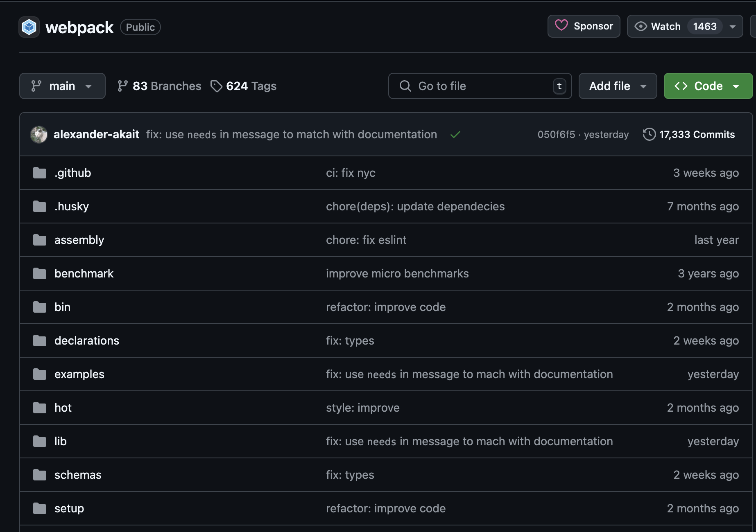Click '3 years ago' in benchmark row
This screenshot has width=756, height=532.
(708, 273)
